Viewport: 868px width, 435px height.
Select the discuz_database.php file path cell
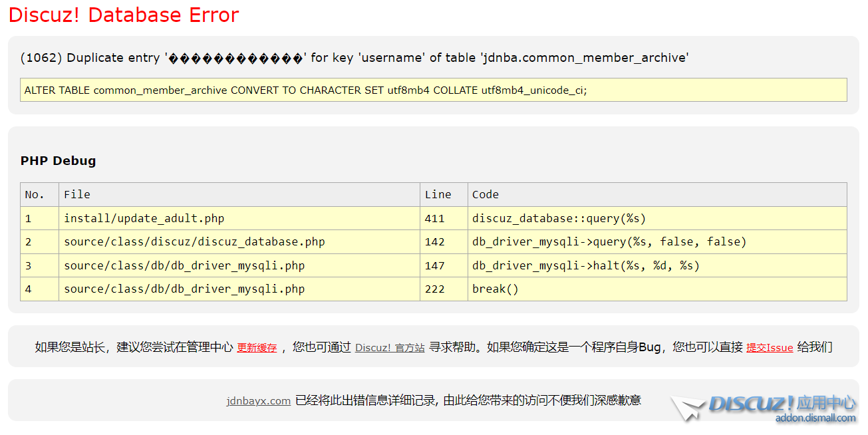(194, 241)
